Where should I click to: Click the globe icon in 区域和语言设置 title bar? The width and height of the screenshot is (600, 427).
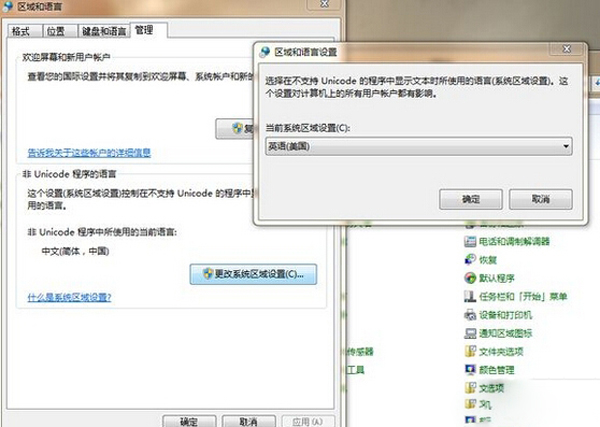[x=265, y=52]
